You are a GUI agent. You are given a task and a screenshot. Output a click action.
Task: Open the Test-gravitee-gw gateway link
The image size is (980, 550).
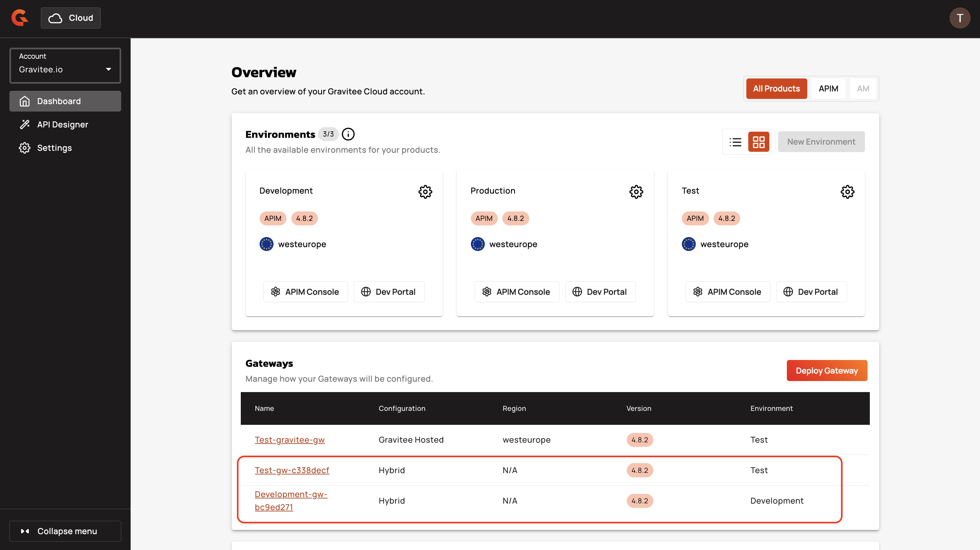click(289, 440)
